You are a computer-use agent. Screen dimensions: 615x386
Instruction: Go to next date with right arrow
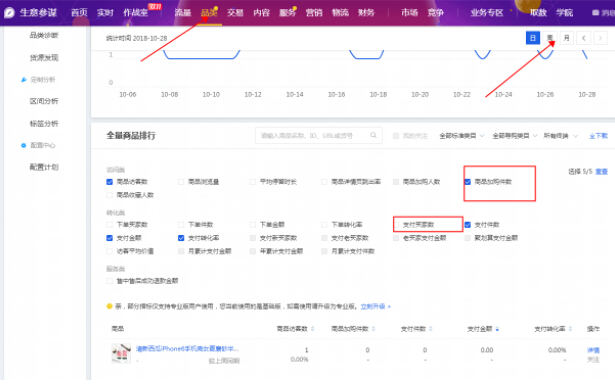600,38
